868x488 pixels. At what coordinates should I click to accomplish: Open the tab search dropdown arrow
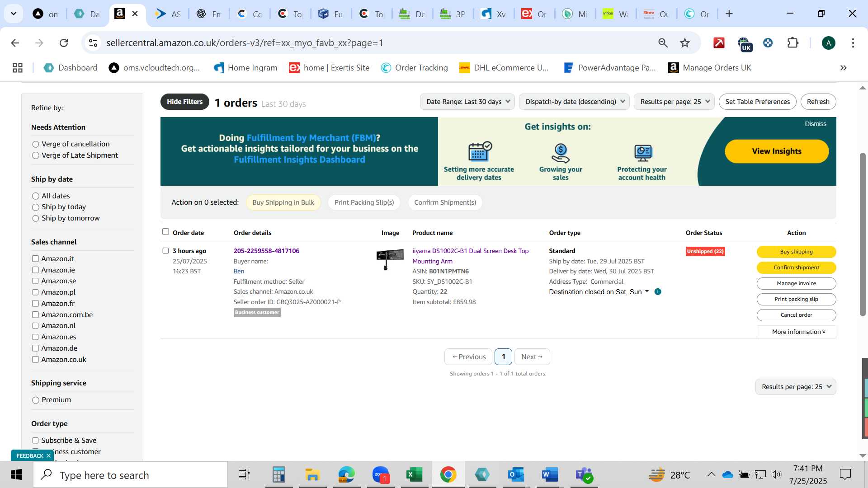pos(14,14)
